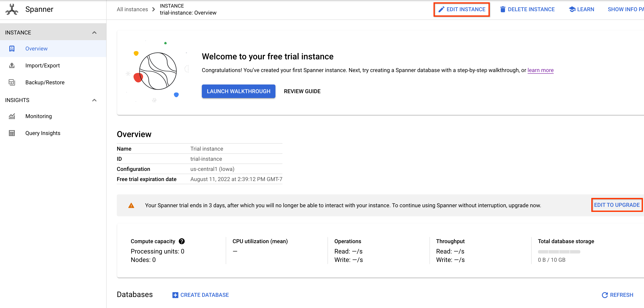
Task: Click the Overview navigation tab
Action: 37,48
